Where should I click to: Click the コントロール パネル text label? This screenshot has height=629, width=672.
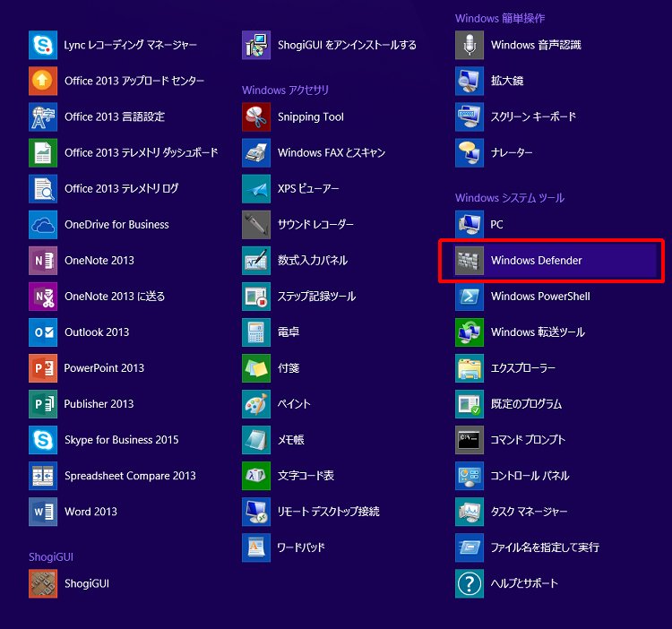click(530, 476)
